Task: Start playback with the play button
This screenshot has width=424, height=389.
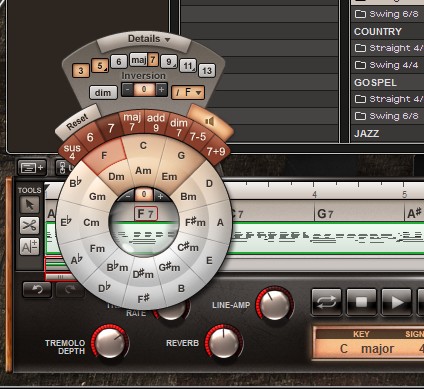Action: (396, 302)
